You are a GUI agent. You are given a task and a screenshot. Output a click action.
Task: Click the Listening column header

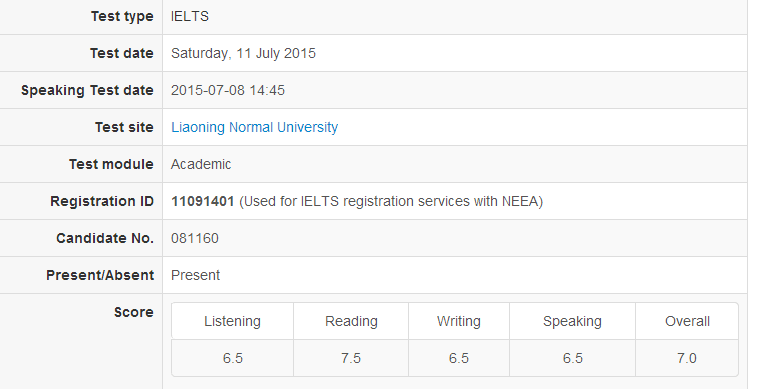[x=232, y=321]
